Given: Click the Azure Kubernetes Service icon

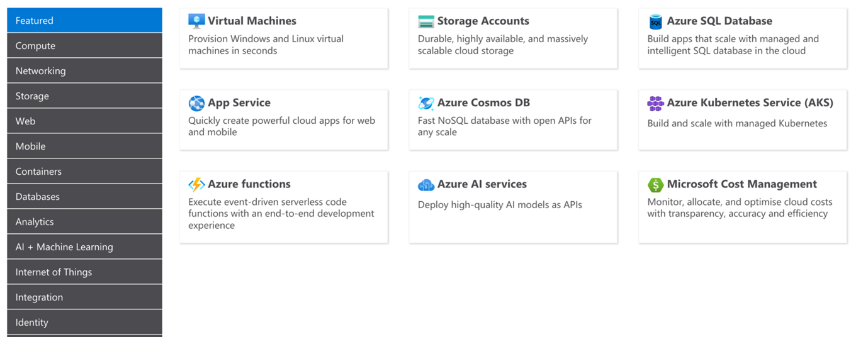Looking at the screenshot, I should point(655,103).
